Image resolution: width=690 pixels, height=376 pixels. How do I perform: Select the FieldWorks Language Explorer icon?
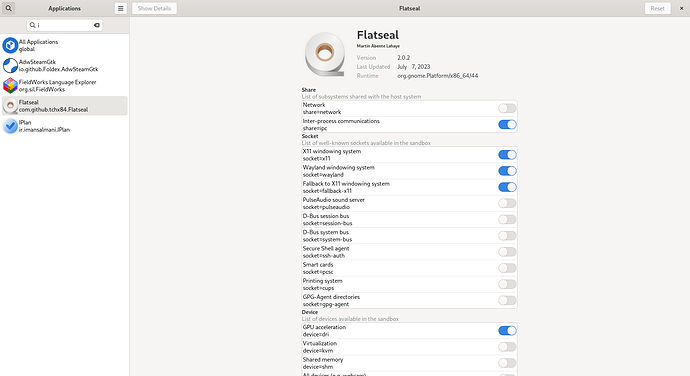point(10,85)
